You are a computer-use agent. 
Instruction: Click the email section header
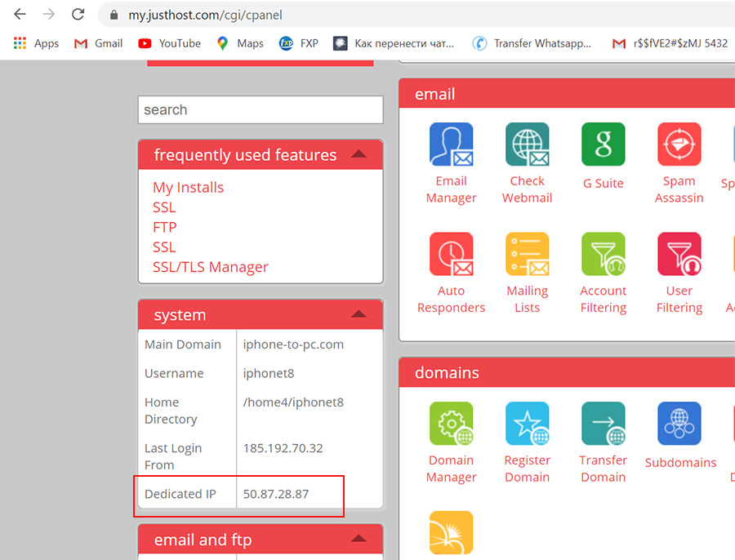coord(567,94)
